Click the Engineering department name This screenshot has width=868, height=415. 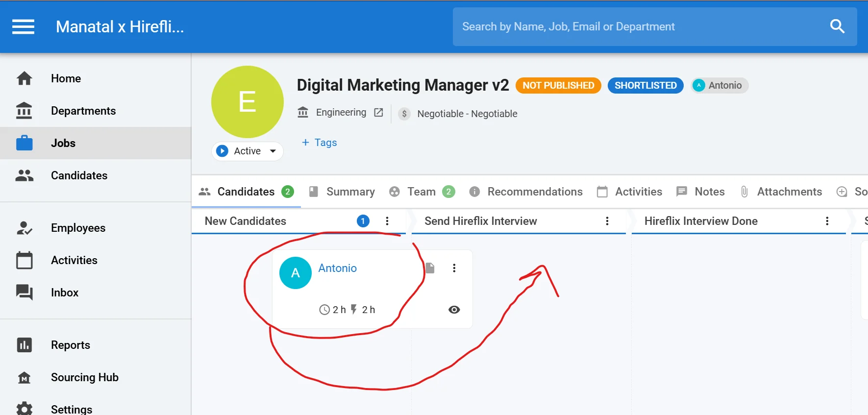(x=341, y=113)
